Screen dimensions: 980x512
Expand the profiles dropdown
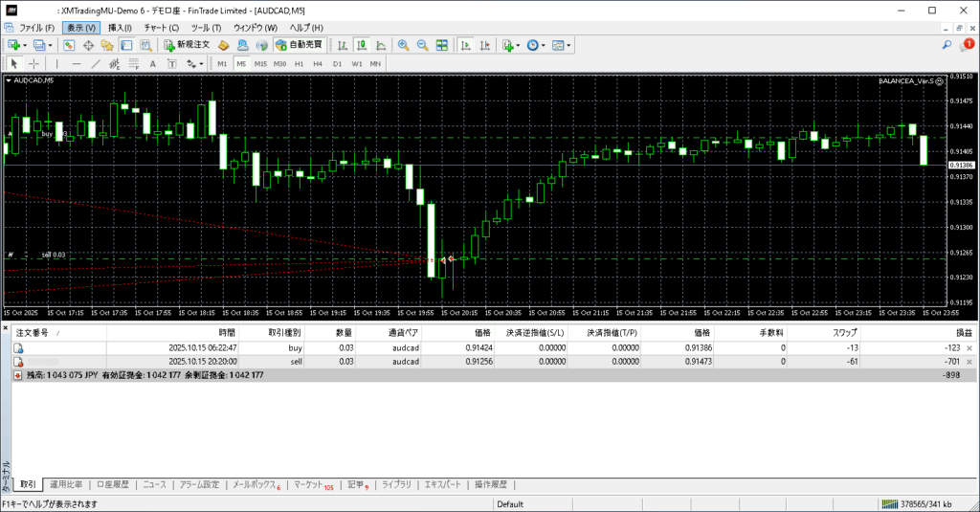click(x=50, y=45)
